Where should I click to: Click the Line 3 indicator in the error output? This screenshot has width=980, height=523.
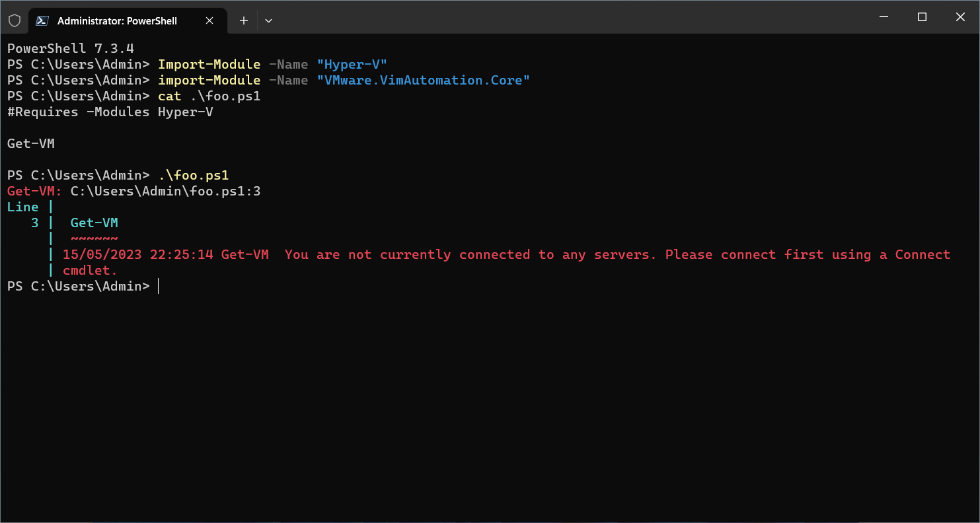(23, 207)
